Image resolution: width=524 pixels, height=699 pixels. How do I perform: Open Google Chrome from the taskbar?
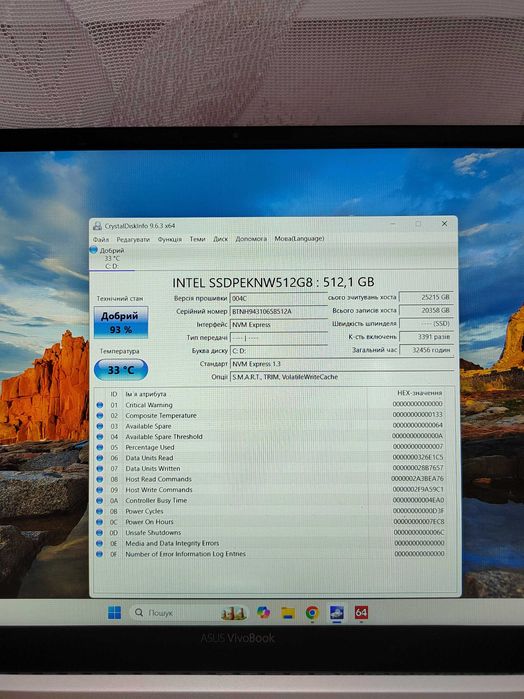point(312,613)
